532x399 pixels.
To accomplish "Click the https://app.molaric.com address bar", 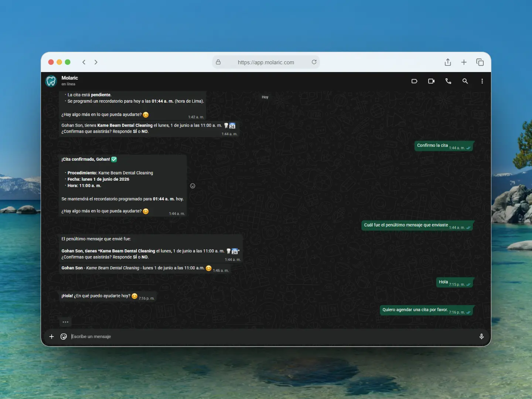I will coord(266,62).
